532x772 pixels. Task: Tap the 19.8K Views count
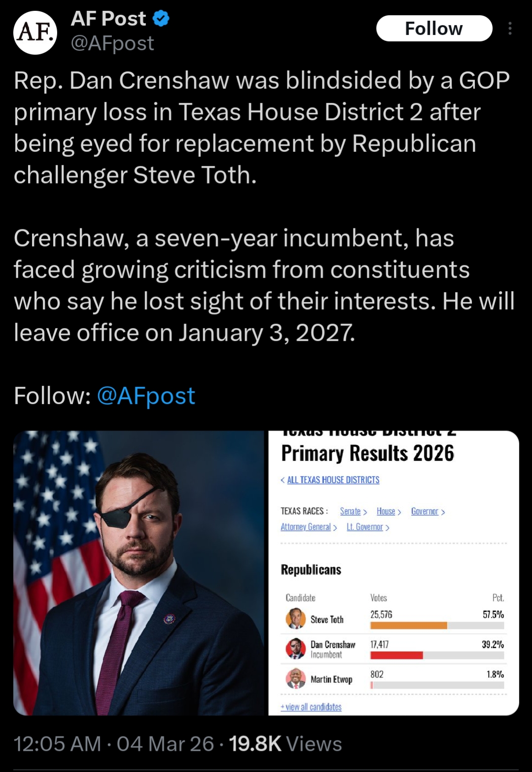coord(285,744)
